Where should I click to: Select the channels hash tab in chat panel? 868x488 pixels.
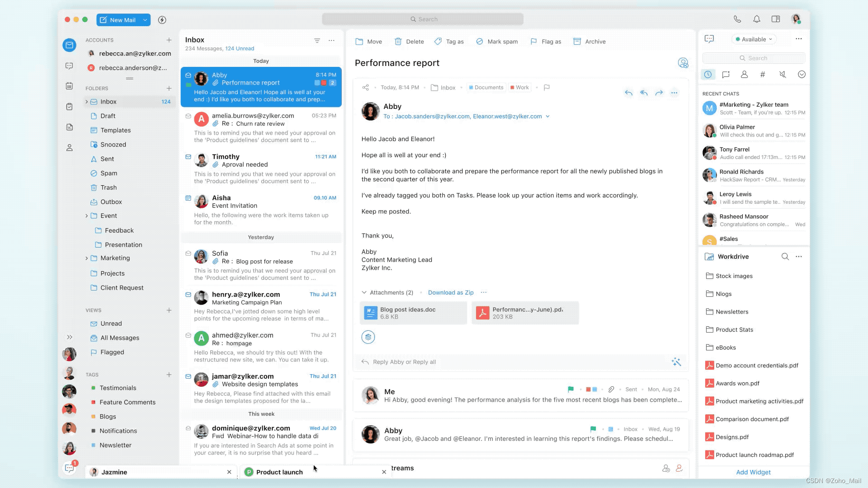(x=763, y=75)
